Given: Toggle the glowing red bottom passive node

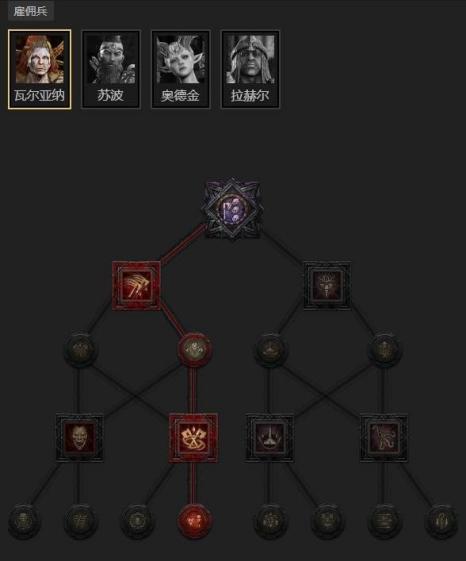Looking at the screenshot, I should click(194, 521).
